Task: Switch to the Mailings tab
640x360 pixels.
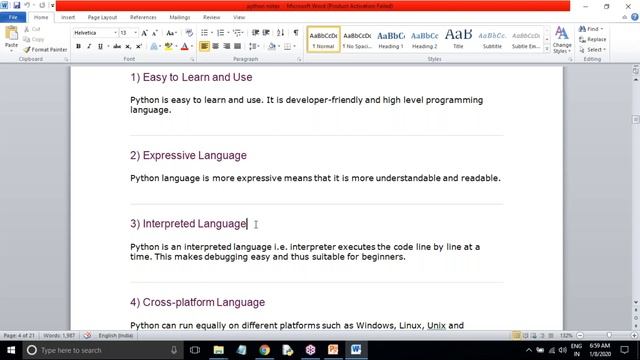Action: (180, 17)
